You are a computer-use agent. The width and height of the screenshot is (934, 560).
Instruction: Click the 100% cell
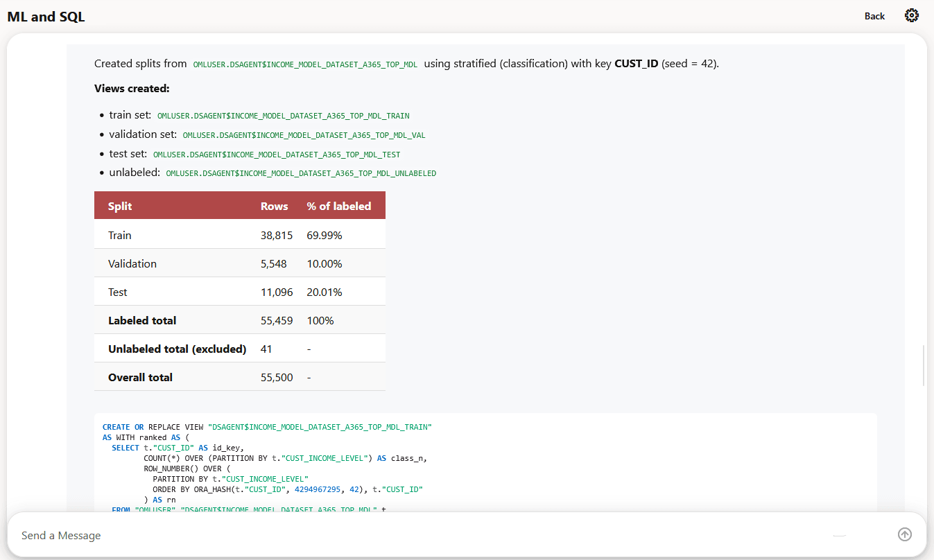coord(320,320)
